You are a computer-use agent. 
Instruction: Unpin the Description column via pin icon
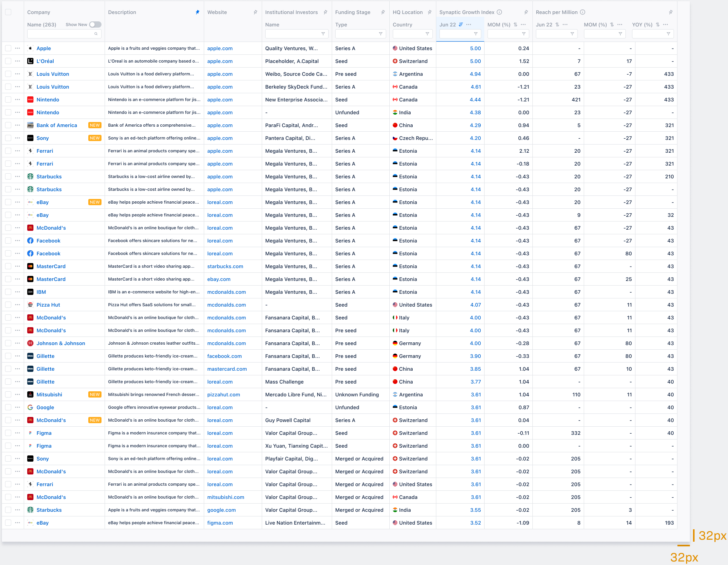(x=198, y=12)
